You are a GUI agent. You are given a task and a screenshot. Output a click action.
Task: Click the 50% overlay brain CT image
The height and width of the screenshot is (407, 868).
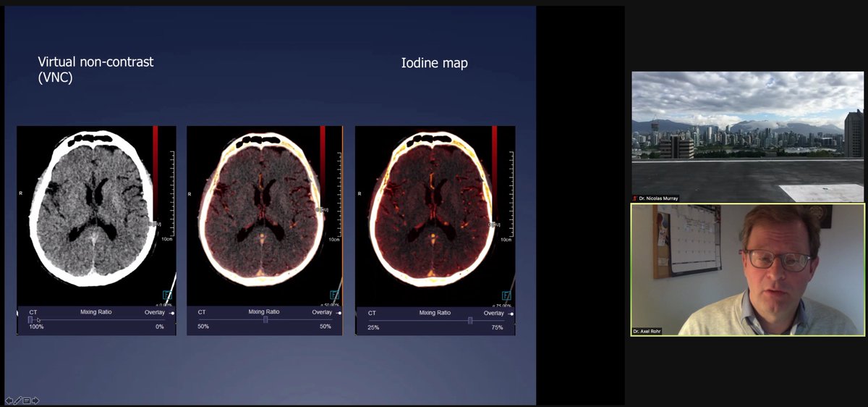pyautogui.click(x=265, y=215)
